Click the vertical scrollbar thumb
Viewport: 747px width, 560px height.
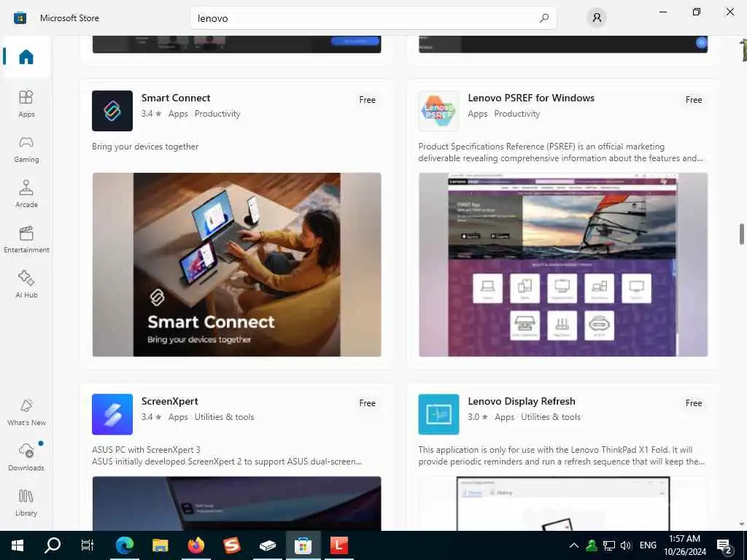(x=742, y=234)
